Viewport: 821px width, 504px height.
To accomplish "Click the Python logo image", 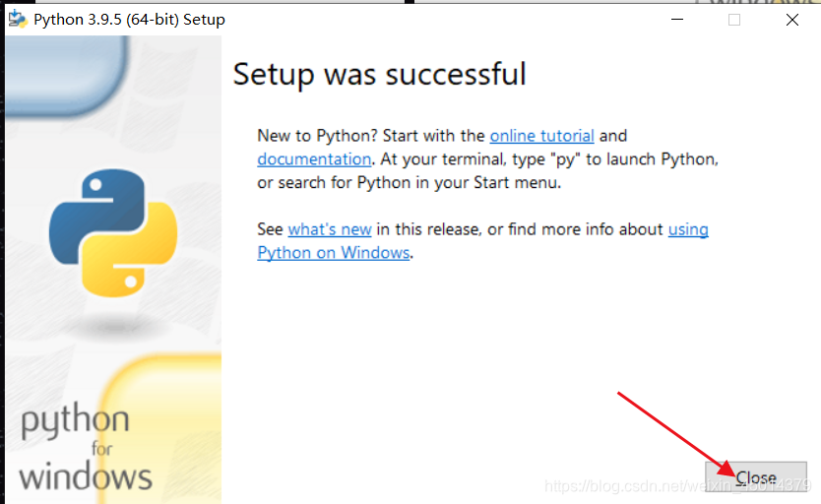I will pos(113,233).
